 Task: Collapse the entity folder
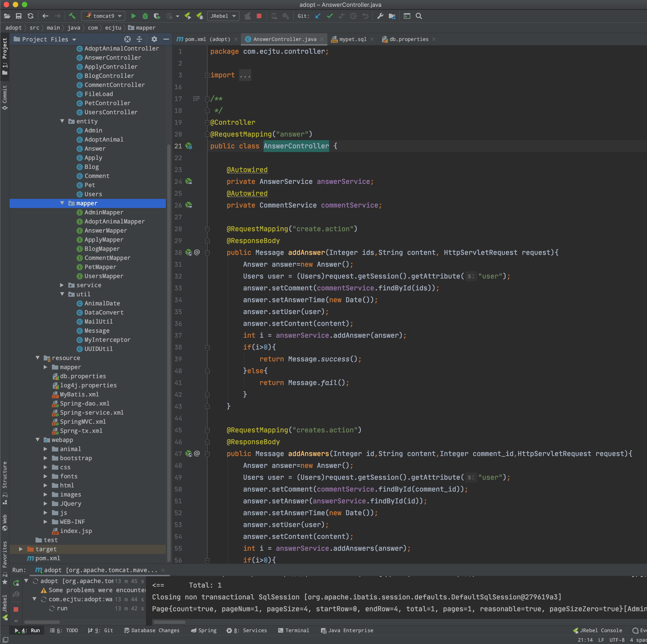(62, 121)
